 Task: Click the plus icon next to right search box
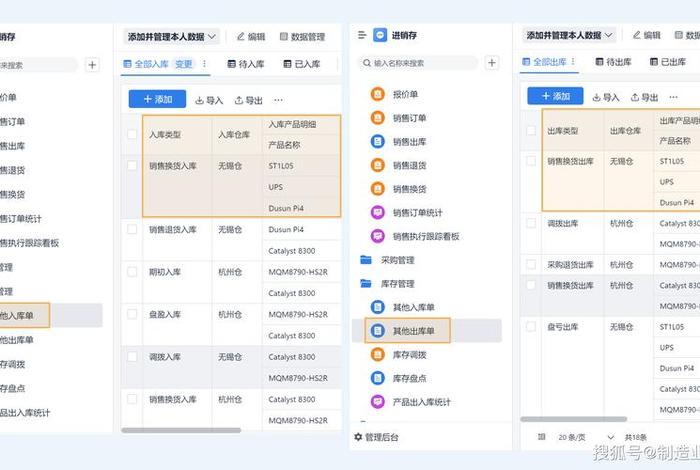click(492, 63)
